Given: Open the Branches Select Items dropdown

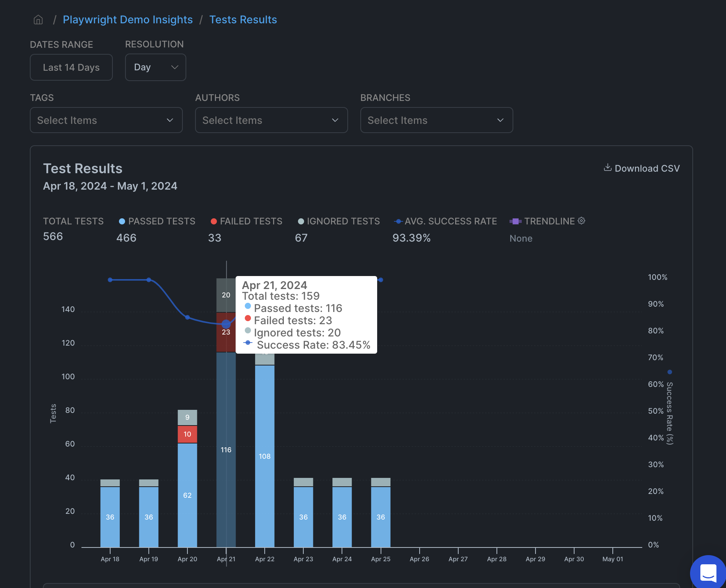Looking at the screenshot, I should click(x=436, y=120).
